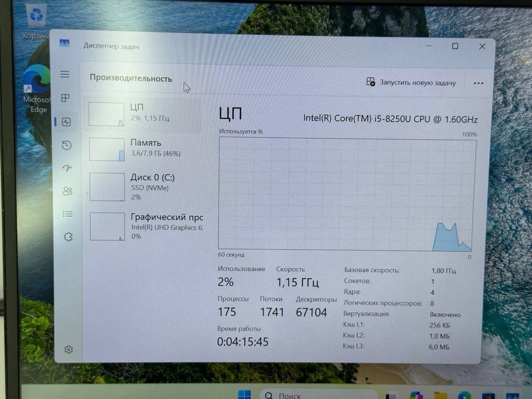Open the Edge taskbar icon

coord(464,395)
